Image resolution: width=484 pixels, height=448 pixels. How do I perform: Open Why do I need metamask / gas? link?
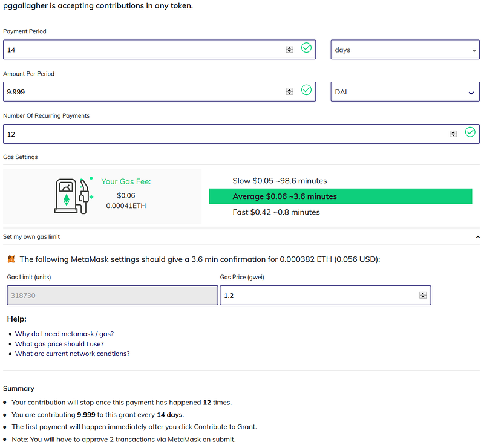click(64, 334)
